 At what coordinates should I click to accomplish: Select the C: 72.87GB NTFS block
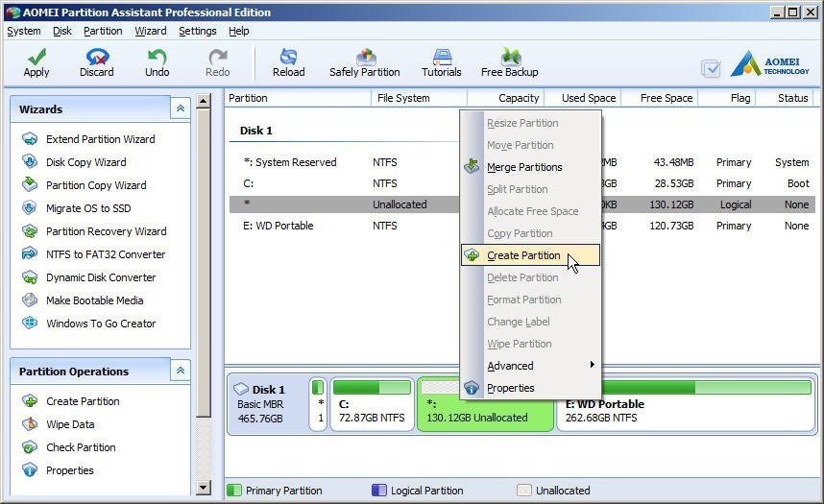372,403
